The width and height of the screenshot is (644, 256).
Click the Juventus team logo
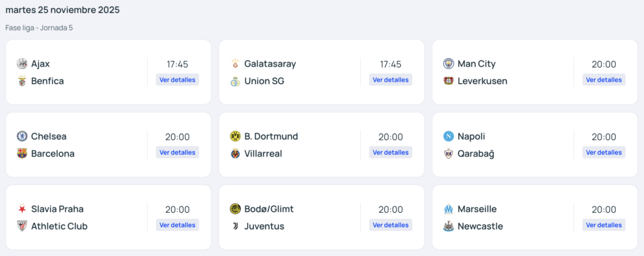click(235, 226)
